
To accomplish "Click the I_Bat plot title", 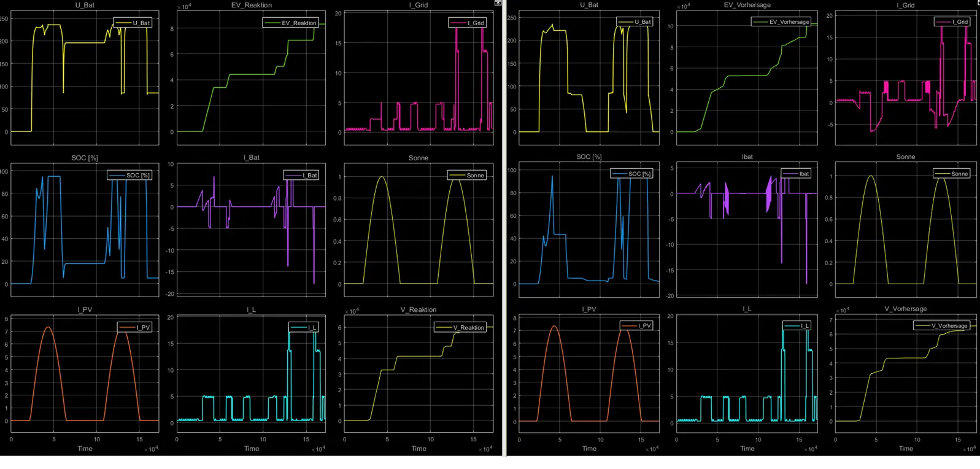I will tap(252, 157).
